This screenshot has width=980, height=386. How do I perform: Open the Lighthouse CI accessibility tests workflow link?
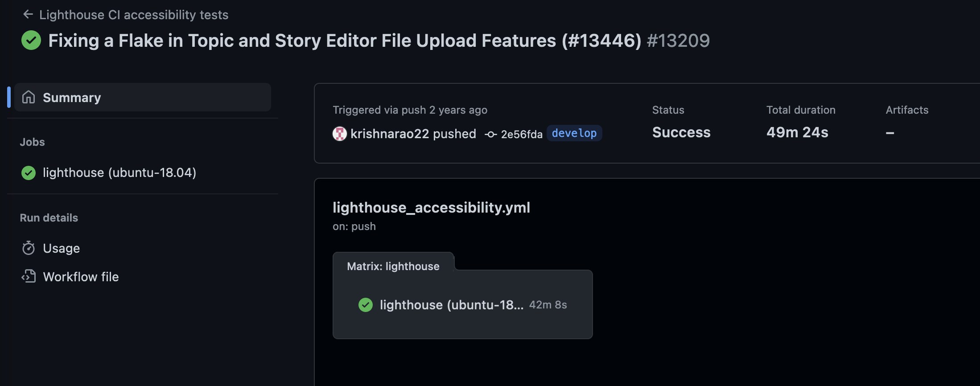tap(133, 15)
